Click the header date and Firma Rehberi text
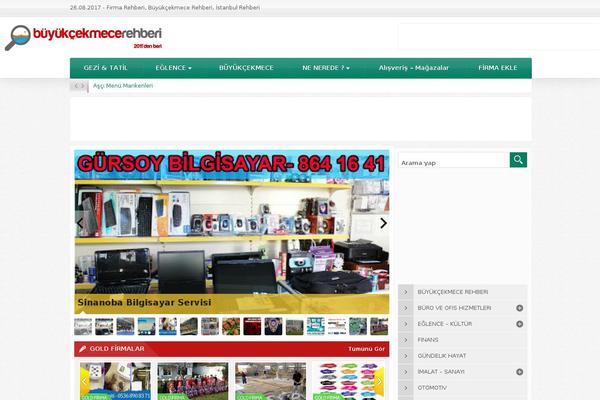Image resolution: width=600 pixels, height=400 pixels. click(x=165, y=8)
